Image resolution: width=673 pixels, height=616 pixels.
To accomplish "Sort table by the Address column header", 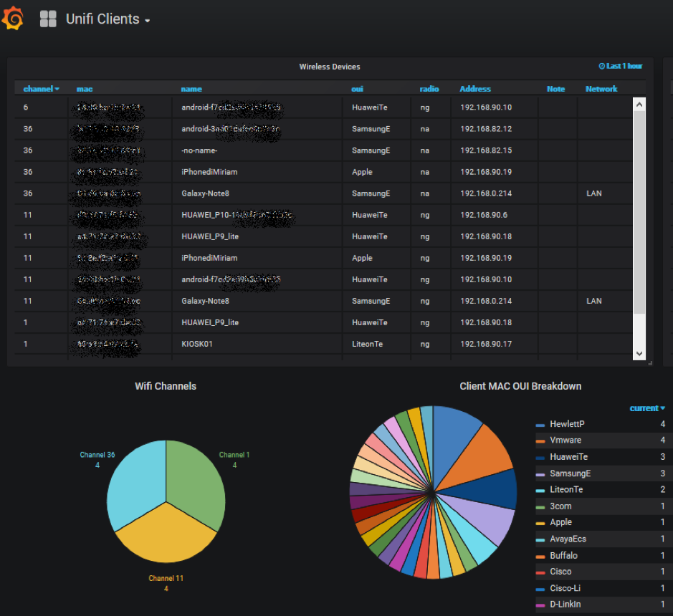I will pyautogui.click(x=475, y=89).
